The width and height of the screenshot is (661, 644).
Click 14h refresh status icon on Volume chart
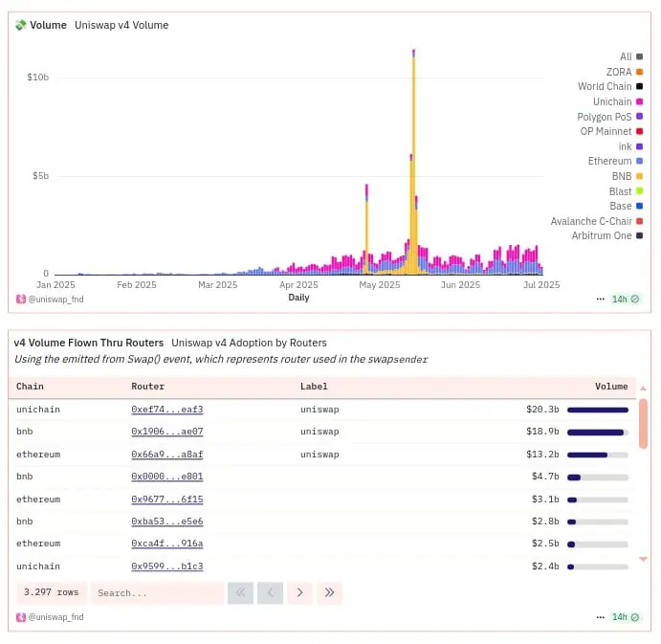[635, 299]
